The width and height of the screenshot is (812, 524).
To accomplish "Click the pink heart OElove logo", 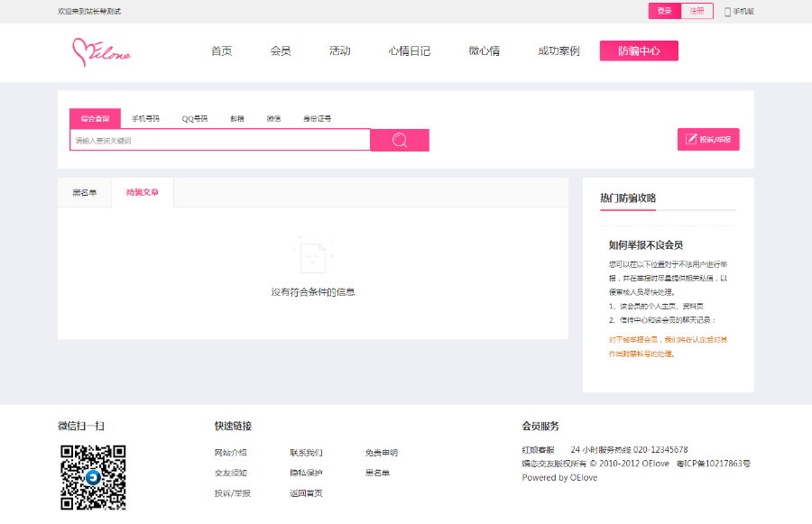I will pyautogui.click(x=102, y=52).
